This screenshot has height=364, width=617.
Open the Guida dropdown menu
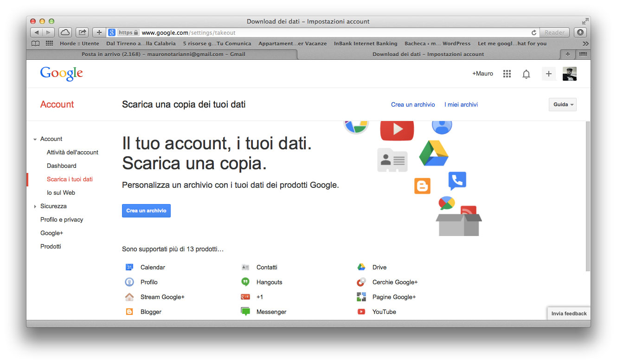click(x=563, y=104)
